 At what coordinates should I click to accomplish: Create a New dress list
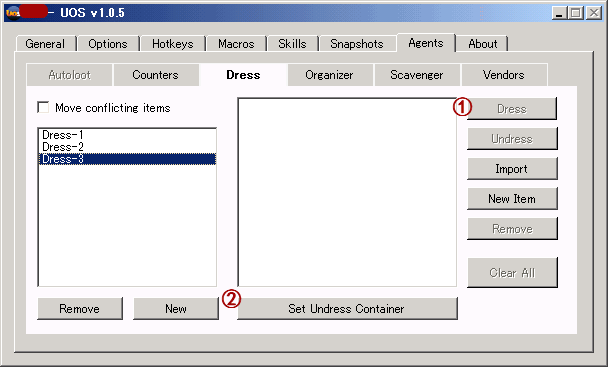(176, 308)
